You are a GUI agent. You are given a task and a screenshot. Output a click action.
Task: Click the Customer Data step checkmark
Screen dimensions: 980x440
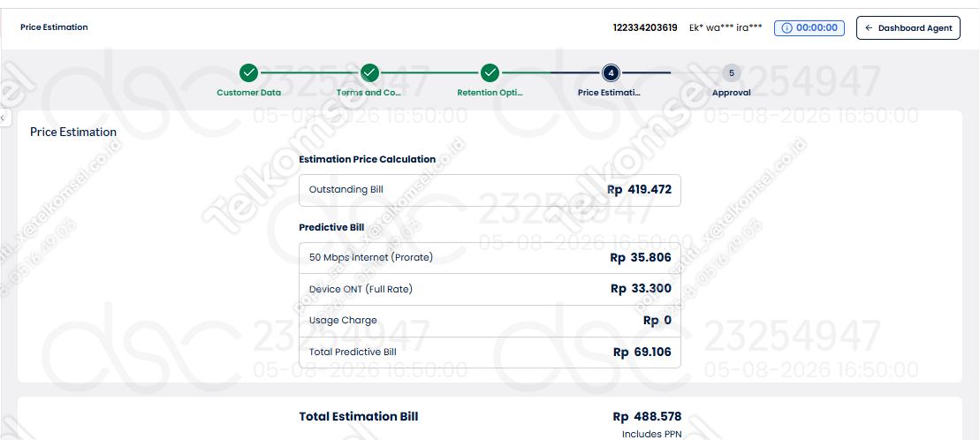tap(248, 73)
